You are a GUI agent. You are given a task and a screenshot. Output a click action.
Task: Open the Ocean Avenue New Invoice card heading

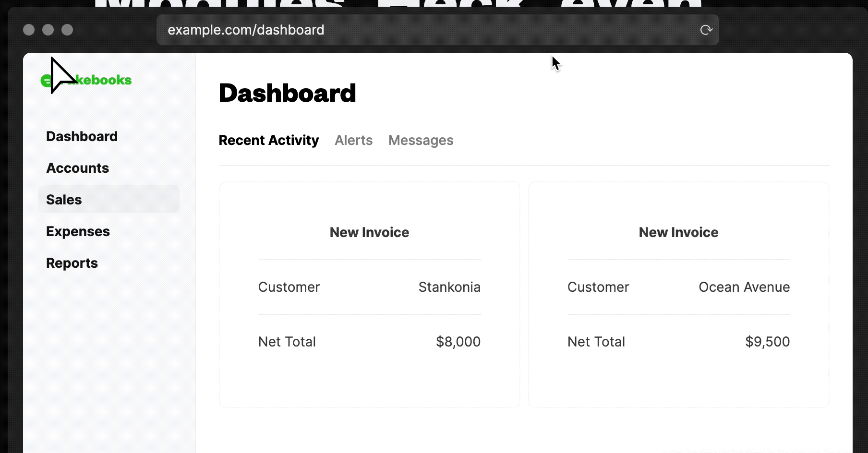pos(678,232)
